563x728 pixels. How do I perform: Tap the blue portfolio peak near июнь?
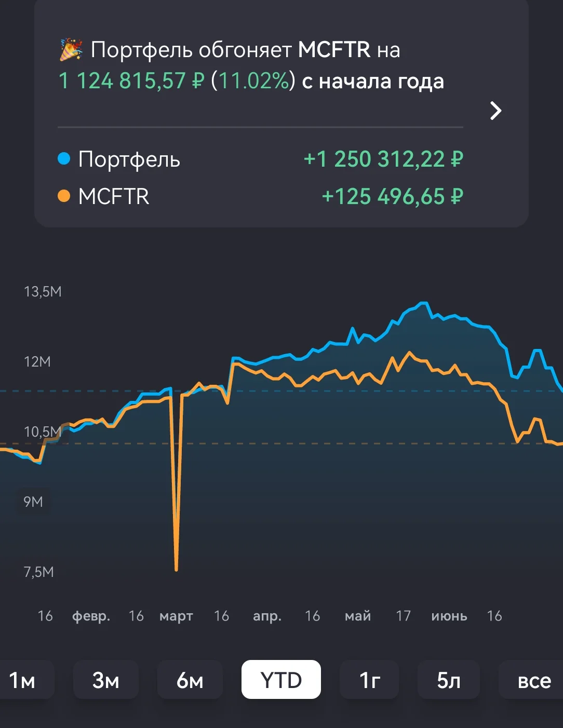pos(423,303)
